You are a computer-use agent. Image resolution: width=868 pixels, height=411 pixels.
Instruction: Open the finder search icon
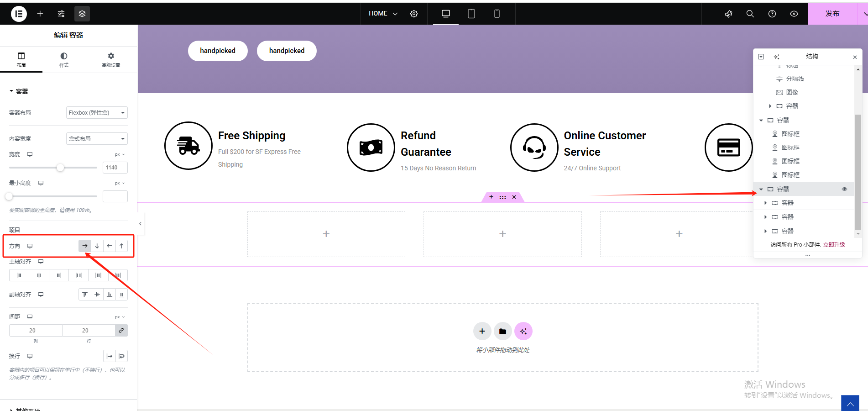750,14
